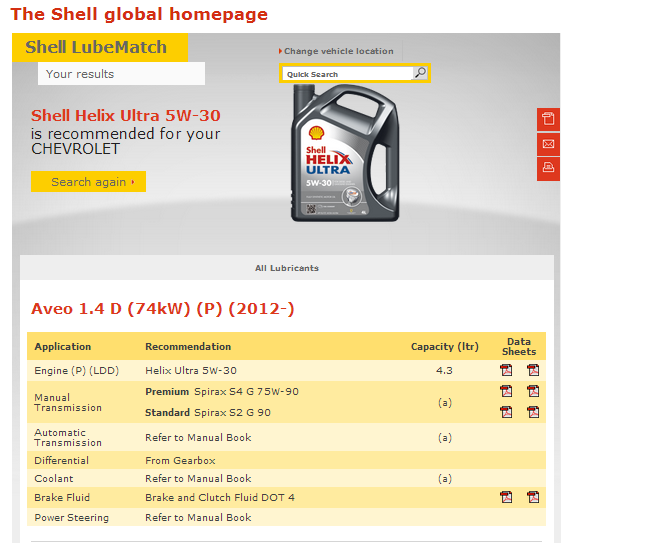The height and width of the screenshot is (543, 662).
Task: Click the Power Steering row label
Action: pyautogui.click(x=71, y=517)
